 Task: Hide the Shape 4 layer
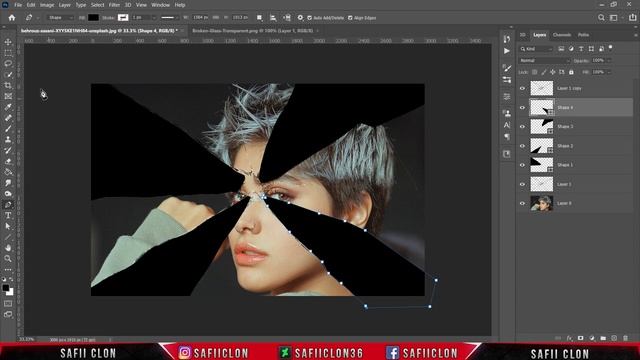[522, 107]
